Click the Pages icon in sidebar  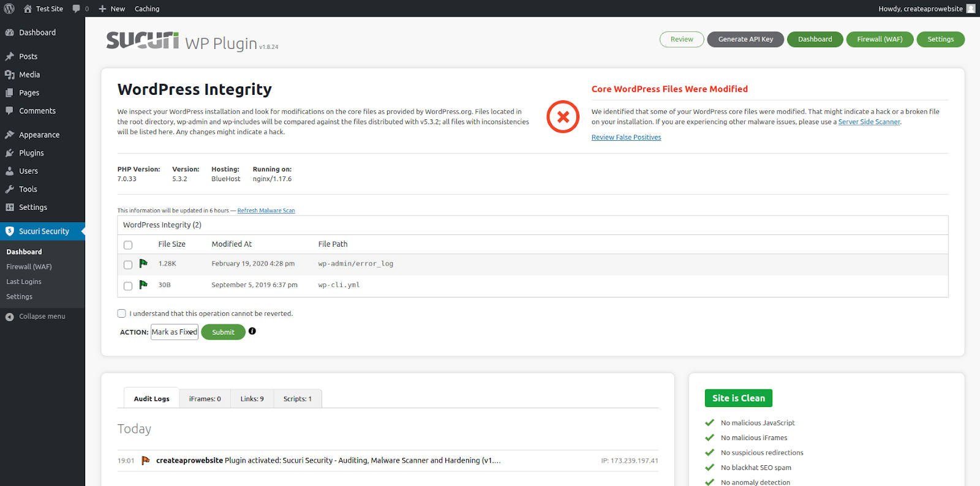pyautogui.click(x=10, y=93)
